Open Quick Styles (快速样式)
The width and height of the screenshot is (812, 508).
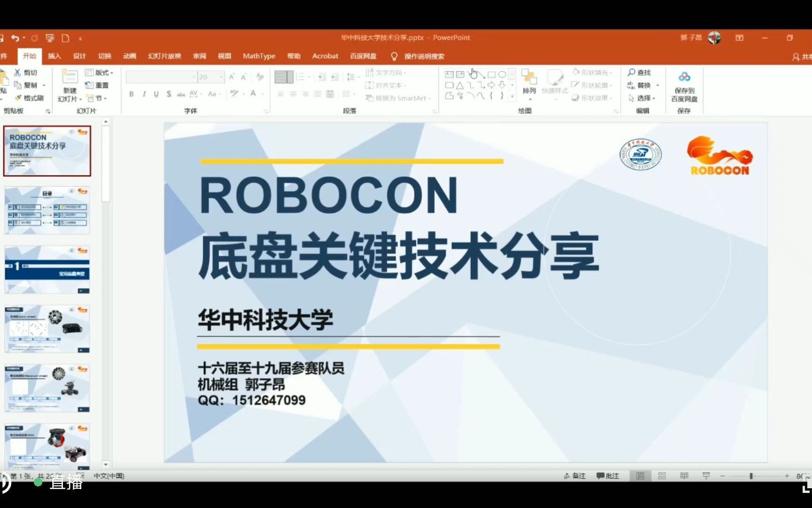[554, 85]
